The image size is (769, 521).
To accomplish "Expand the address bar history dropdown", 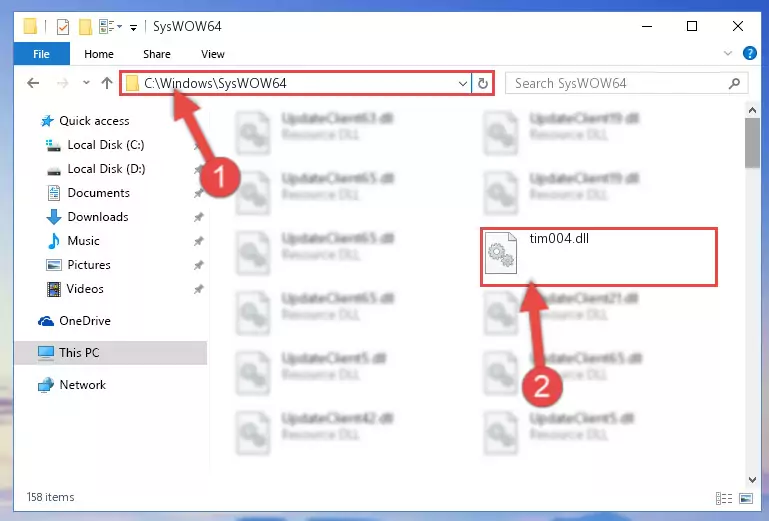I will [462, 83].
